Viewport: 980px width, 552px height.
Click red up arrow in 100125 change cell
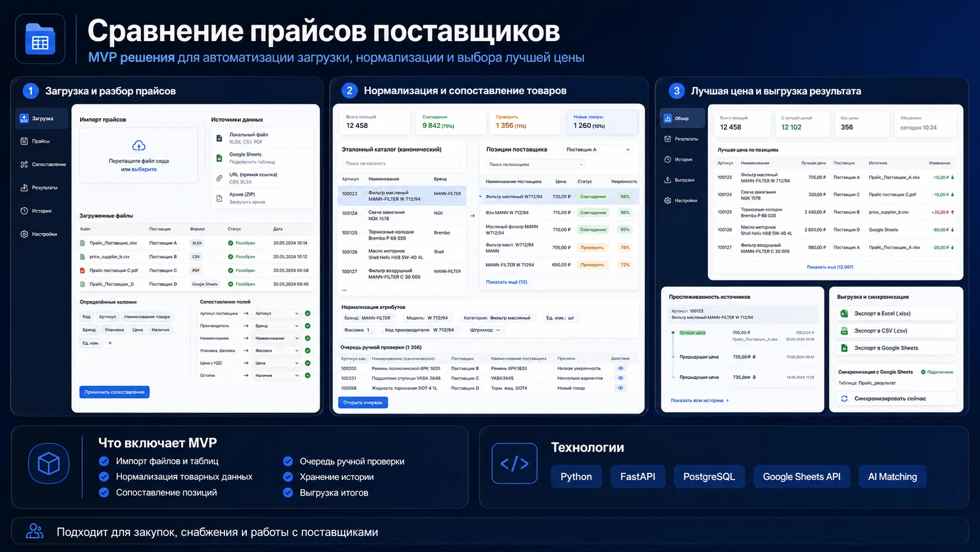pyautogui.click(x=952, y=212)
